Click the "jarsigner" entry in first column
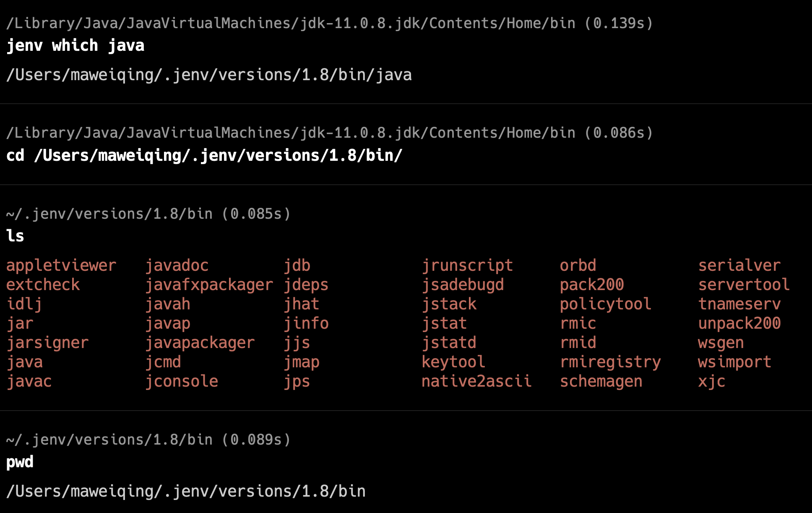Screen dimensions: 812x513 tap(48, 343)
